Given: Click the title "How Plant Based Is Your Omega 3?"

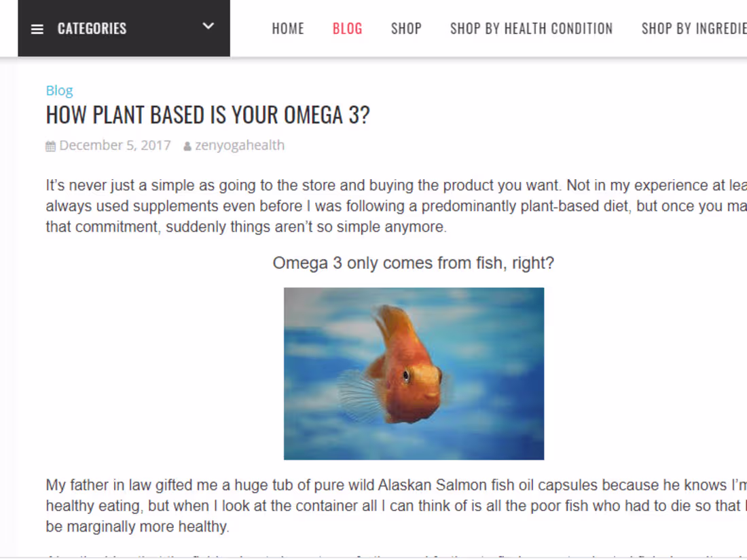Looking at the screenshot, I should pyautogui.click(x=207, y=115).
